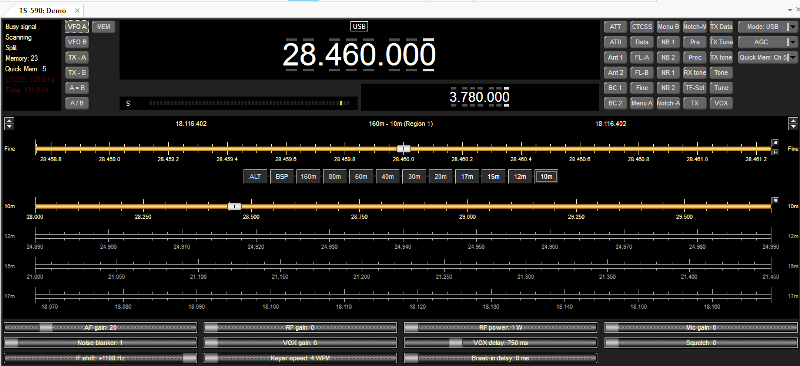Click the up/down stepper at top left of band display
800x366 pixels.
tap(9, 124)
